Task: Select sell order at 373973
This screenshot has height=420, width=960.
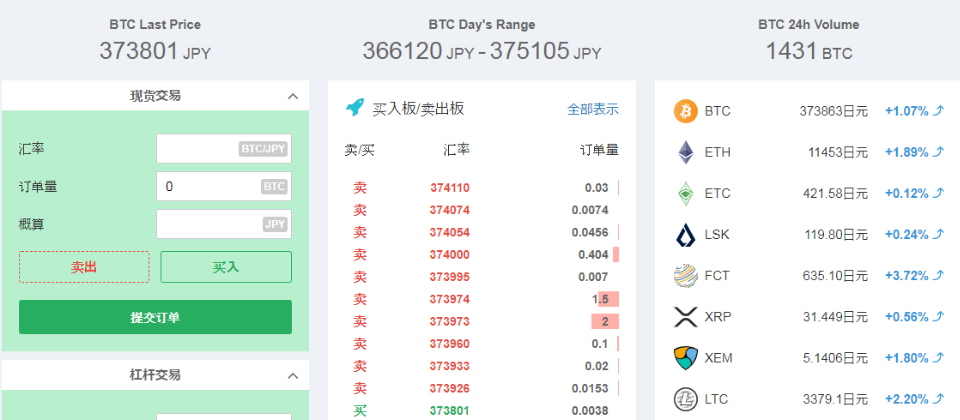Action: (482, 321)
